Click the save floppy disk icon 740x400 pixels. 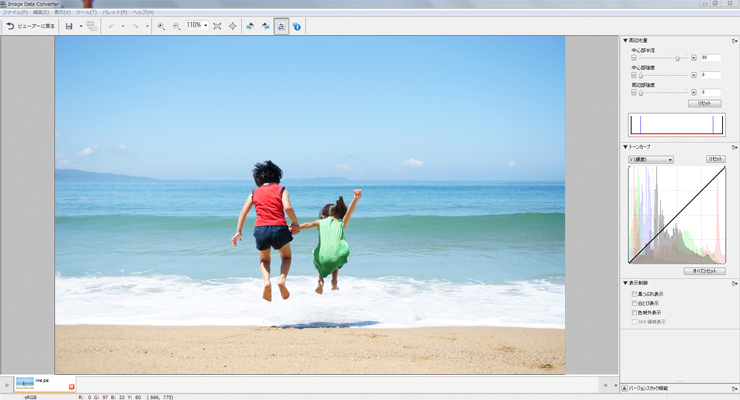pos(69,26)
